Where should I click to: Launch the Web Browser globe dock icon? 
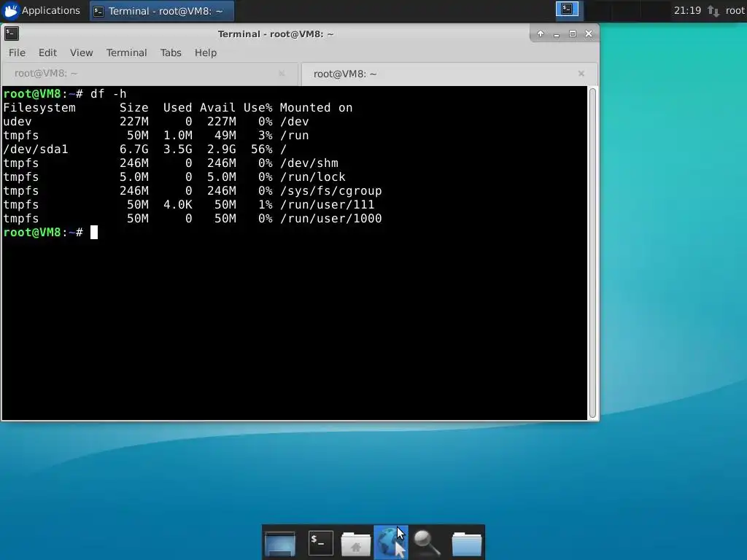point(391,542)
